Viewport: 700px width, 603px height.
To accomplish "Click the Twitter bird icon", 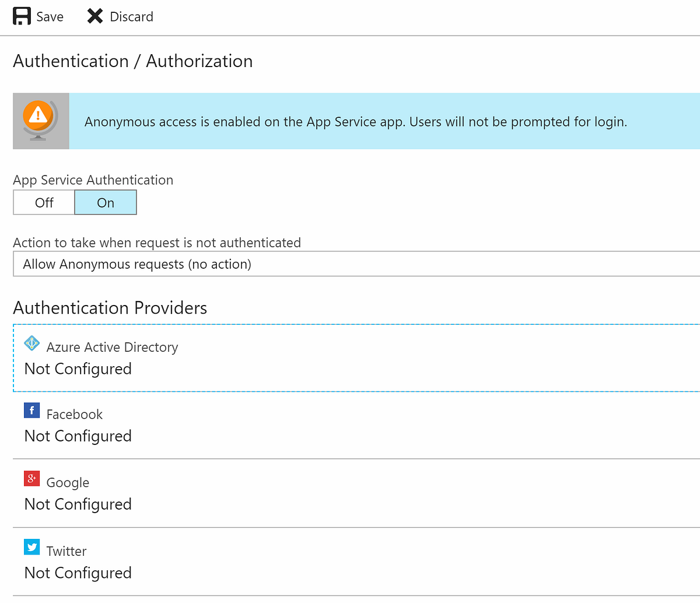I will [32, 547].
